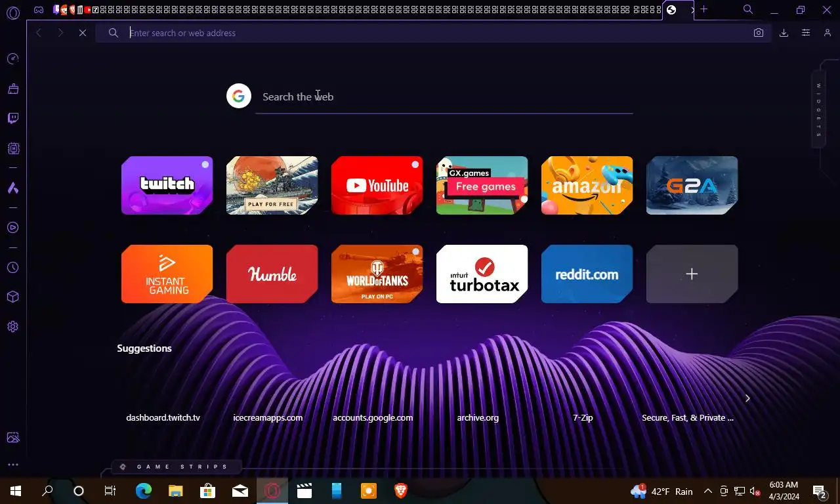The width and height of the screenshot is (840, 504).
Task: Open the Instant Gaming tile
Action: click(167, 274)
